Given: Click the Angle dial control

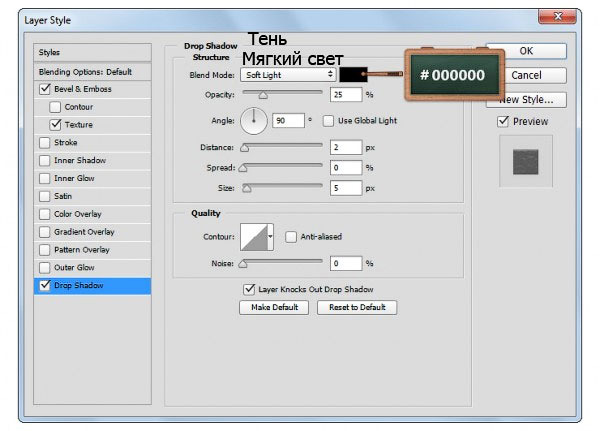Looking at the screenshot, I should point(254,121).
